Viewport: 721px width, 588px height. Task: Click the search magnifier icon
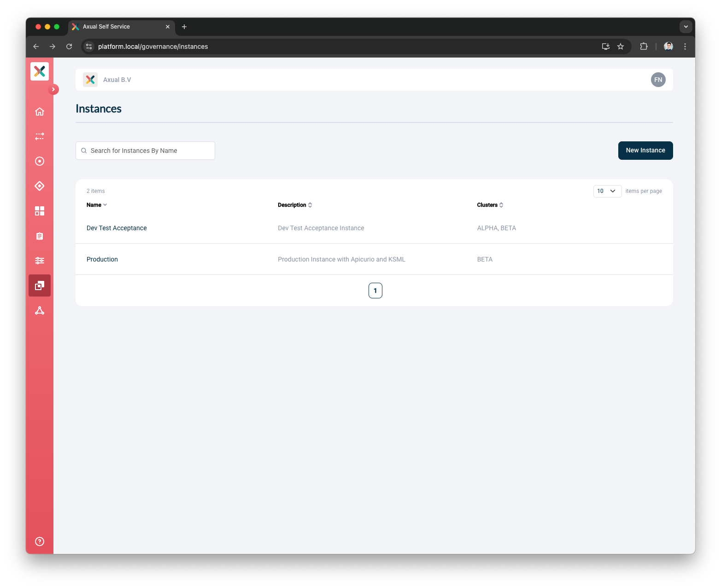point(84,151)
